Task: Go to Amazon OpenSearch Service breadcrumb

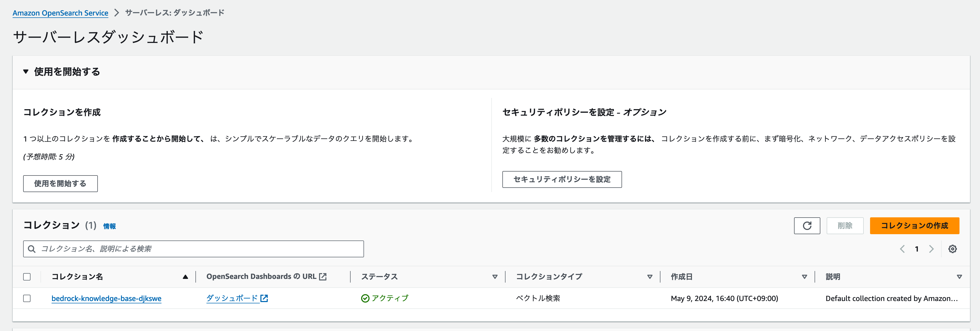Action: (x=60, y=13)
